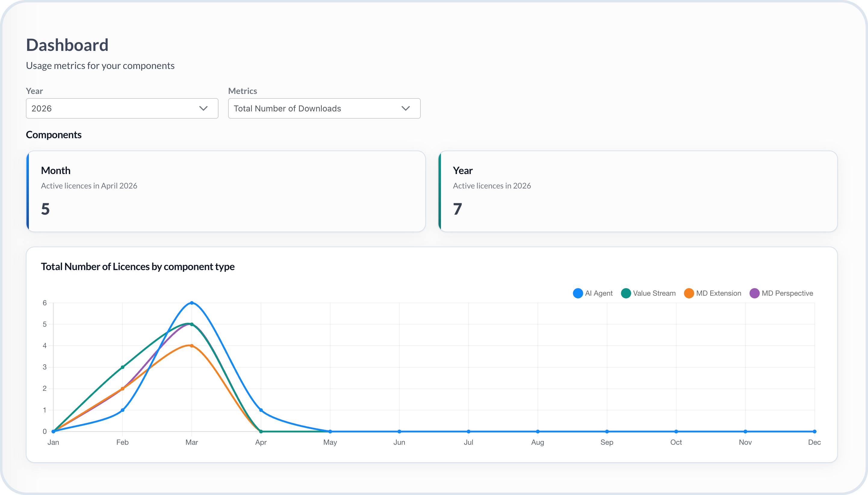Viewport: 868px width, 495px height.
Task: Click Value Stream data point at Feb
Action: tap(122, 367)
